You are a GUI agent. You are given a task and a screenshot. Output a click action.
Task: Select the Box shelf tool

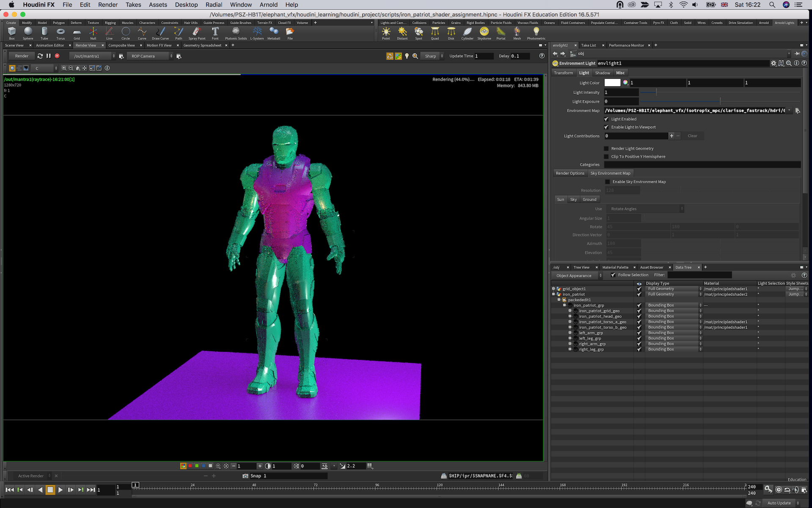[12, 33]
